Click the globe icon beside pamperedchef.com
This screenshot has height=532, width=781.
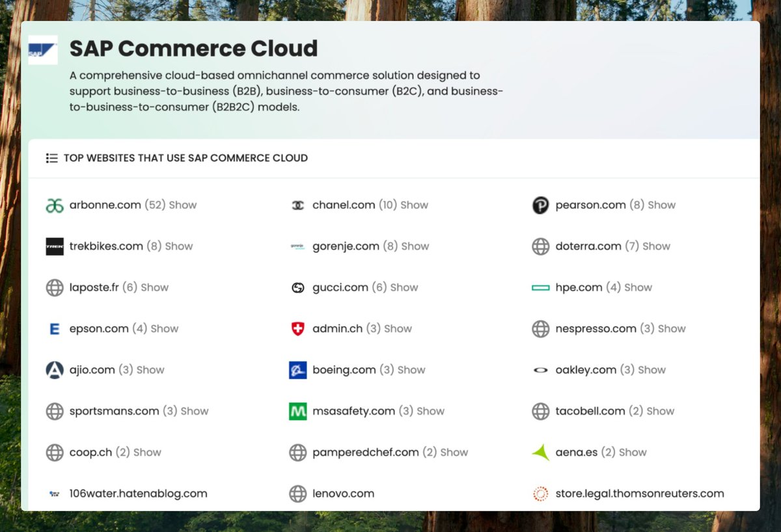click(297, 453)
